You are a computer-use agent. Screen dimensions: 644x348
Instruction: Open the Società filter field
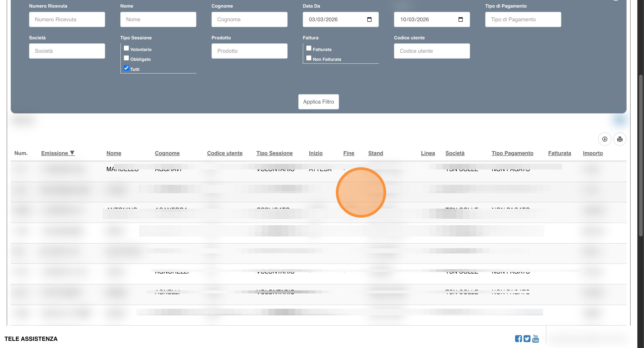(x=67, y=51)
